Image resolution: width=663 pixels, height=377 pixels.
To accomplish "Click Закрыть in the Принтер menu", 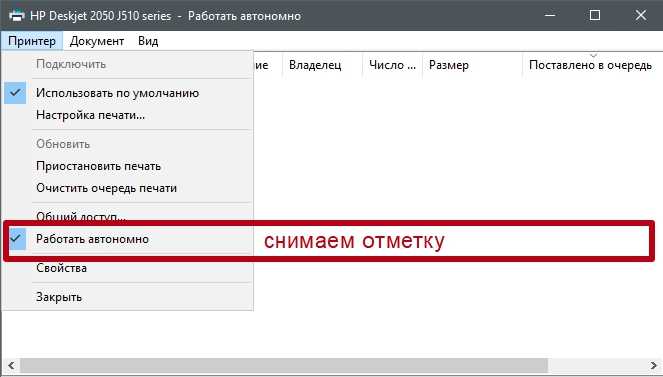I will point(128,297).
